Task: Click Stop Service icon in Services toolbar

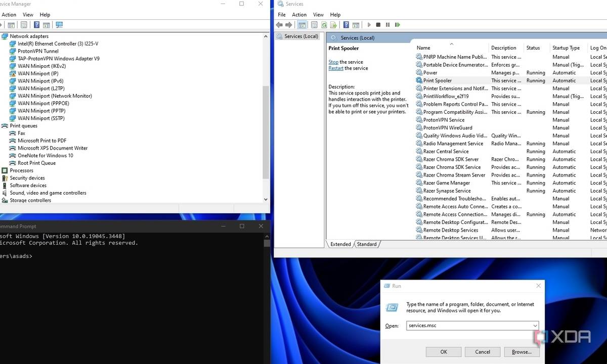Action: click(x=378, y=25)
